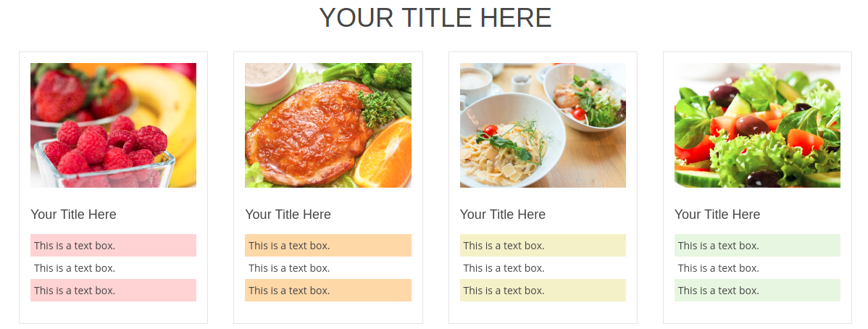The width and height of the screenshot is (868, 329).
Task: Select the top orange text box
Action: (328, 246)
